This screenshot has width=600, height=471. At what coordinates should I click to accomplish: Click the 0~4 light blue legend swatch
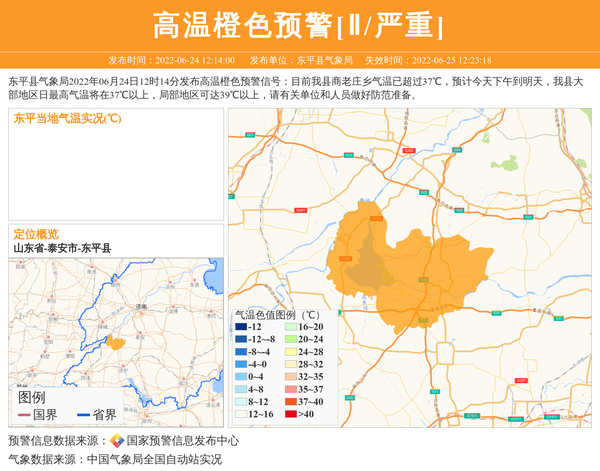[x=241, y=376]
